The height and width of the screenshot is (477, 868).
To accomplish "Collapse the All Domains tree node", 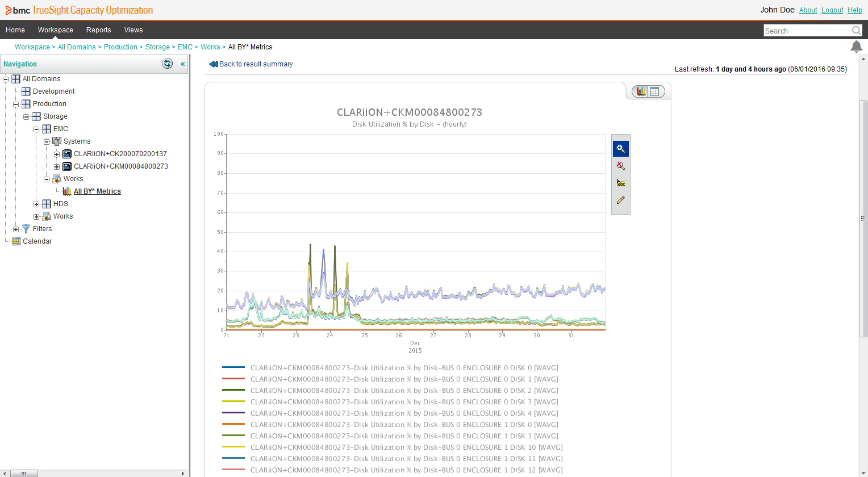I will click(6, 79).
